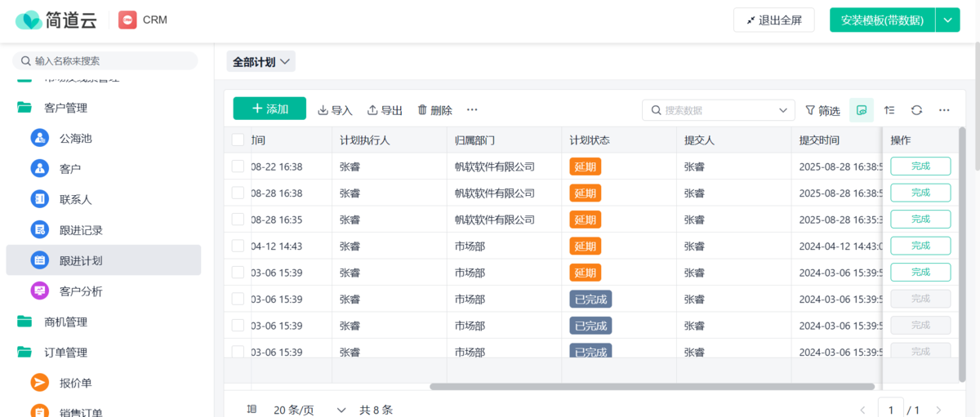
Task: Open the 公海池 sidebar item
Action: [75, 138]
